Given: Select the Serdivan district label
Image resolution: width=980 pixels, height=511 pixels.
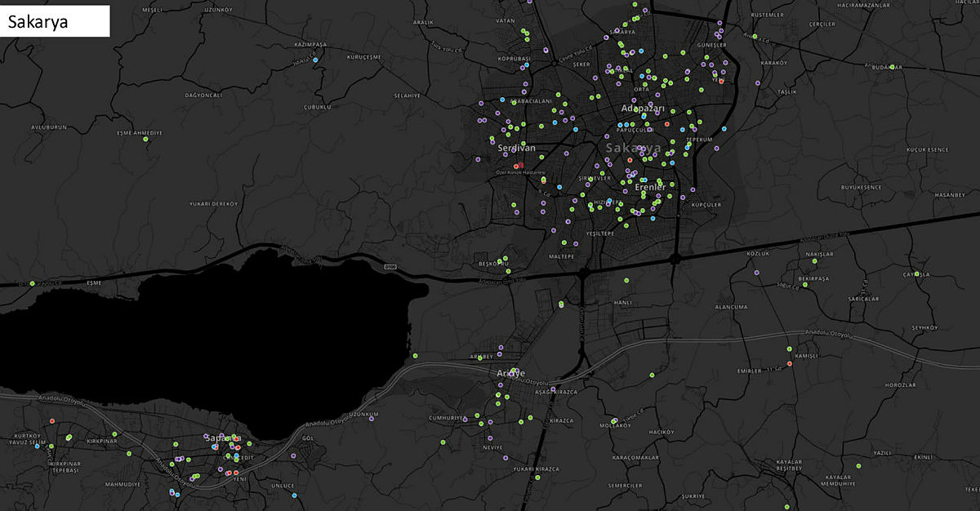Looking at the screenshot, I should click(516, 148).
